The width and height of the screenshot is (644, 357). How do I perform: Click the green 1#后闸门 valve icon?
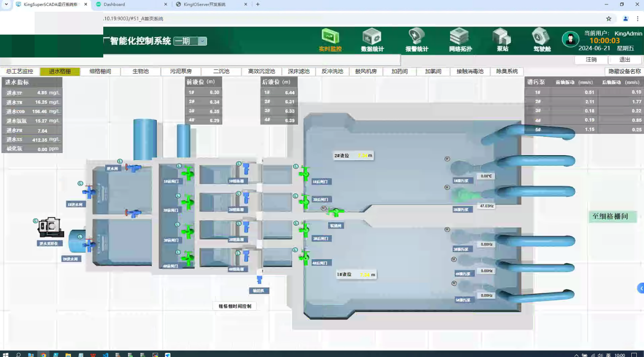pyautogui.click(x=304, y=173)
